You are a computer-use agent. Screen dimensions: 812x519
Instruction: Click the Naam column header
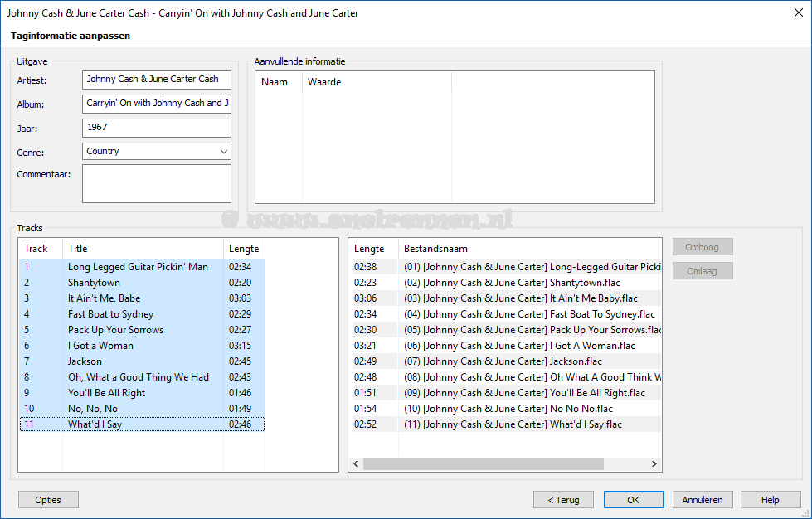279,82
